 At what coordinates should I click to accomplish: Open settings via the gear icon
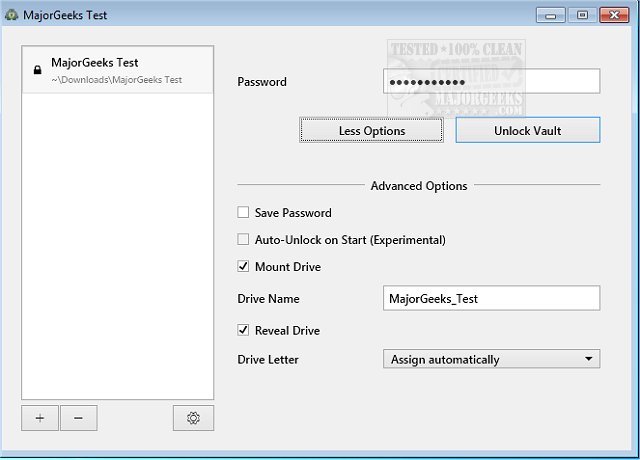click(193, 418)
